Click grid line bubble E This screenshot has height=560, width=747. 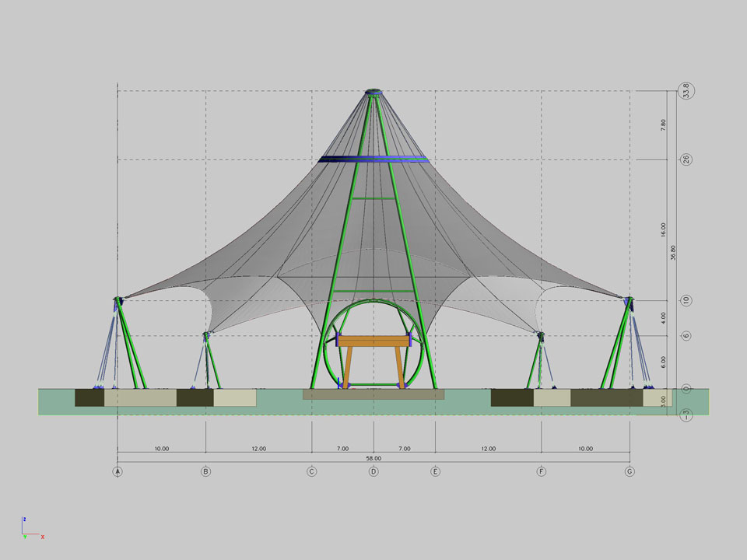[435, 471]
